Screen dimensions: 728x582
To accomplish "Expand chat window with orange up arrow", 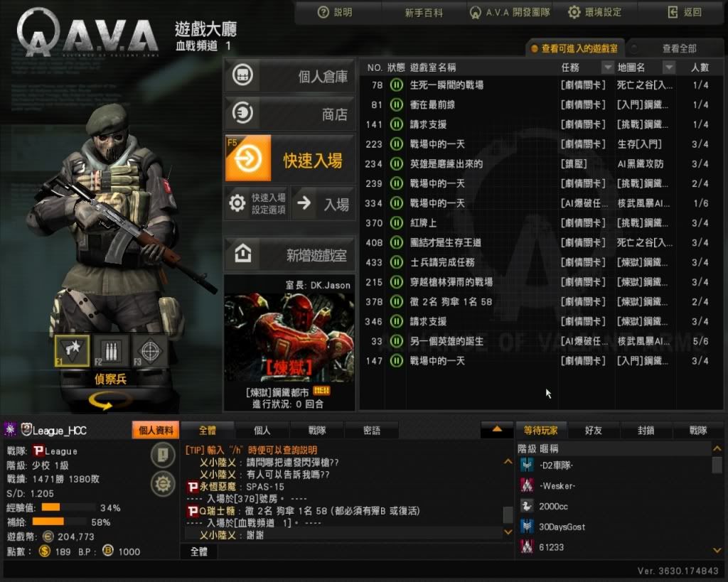I will 497,430.
